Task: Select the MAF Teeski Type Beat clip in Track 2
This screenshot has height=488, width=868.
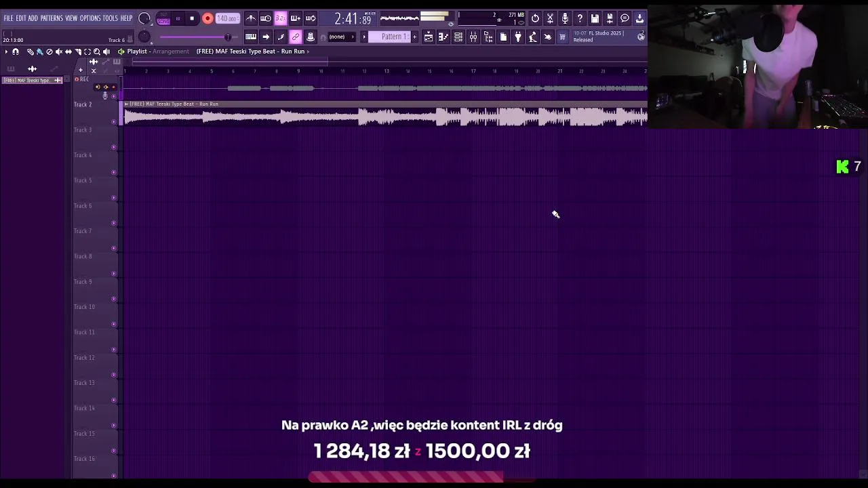Action: coord(385,114)
